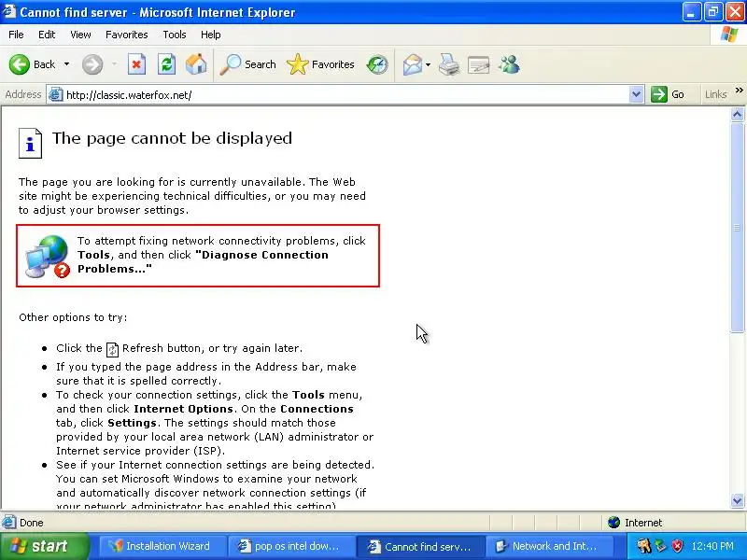Select the 'Cannot find serv…' taskbar button

coord(419,546)
